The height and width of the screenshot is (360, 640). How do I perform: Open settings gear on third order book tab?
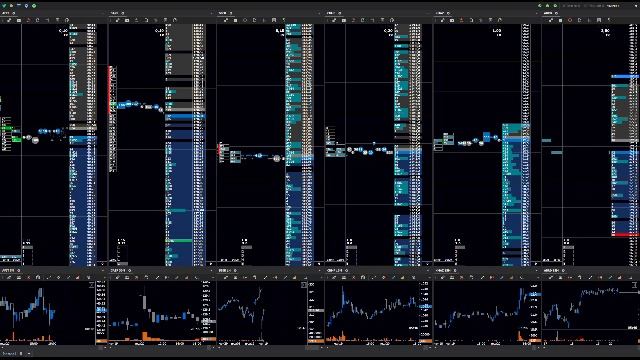231,13
